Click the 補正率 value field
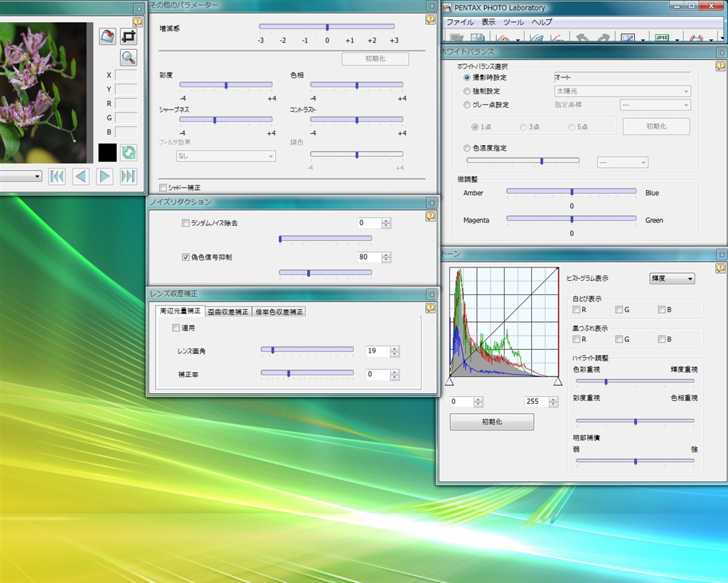Screen dimensions: 728x583 (x=378, y=375)
